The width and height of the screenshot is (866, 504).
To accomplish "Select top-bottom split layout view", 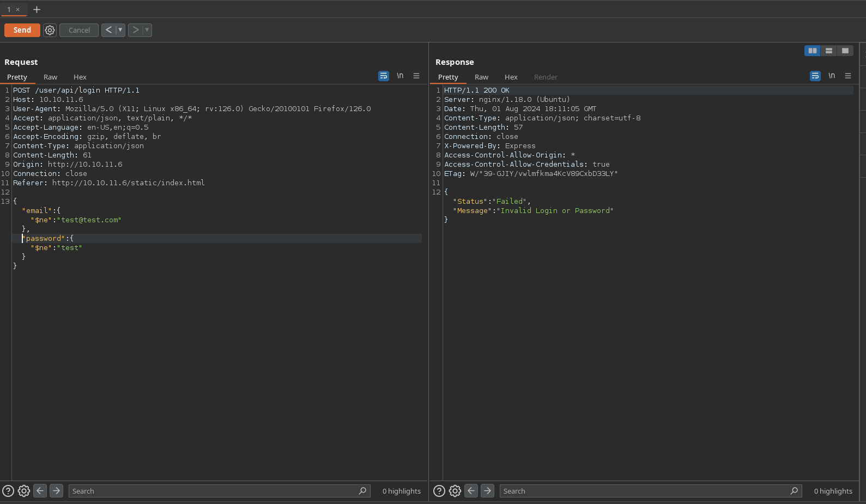I will [x=829, y=51].
